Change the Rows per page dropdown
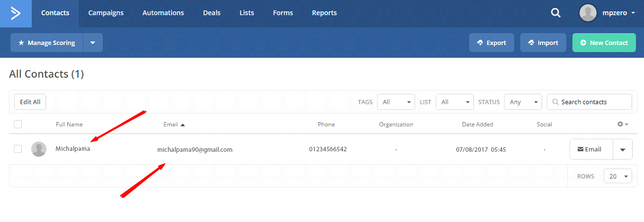 click(617, 176)
